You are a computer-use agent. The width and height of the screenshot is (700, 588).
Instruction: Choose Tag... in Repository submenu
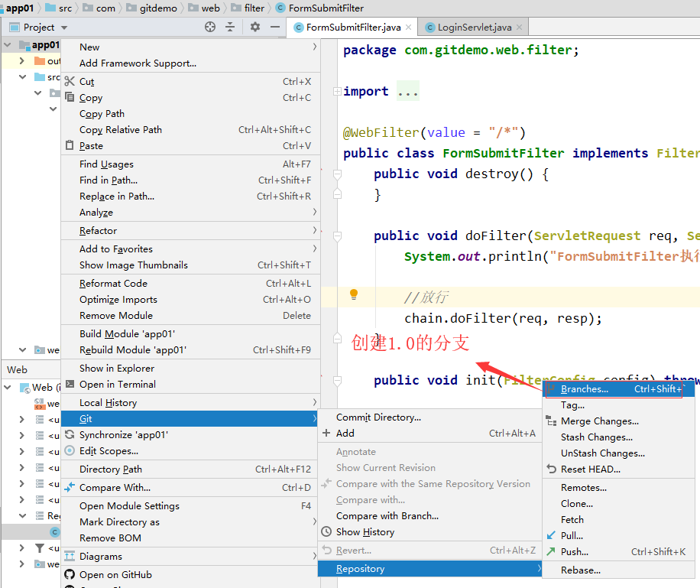coord(619,404)
